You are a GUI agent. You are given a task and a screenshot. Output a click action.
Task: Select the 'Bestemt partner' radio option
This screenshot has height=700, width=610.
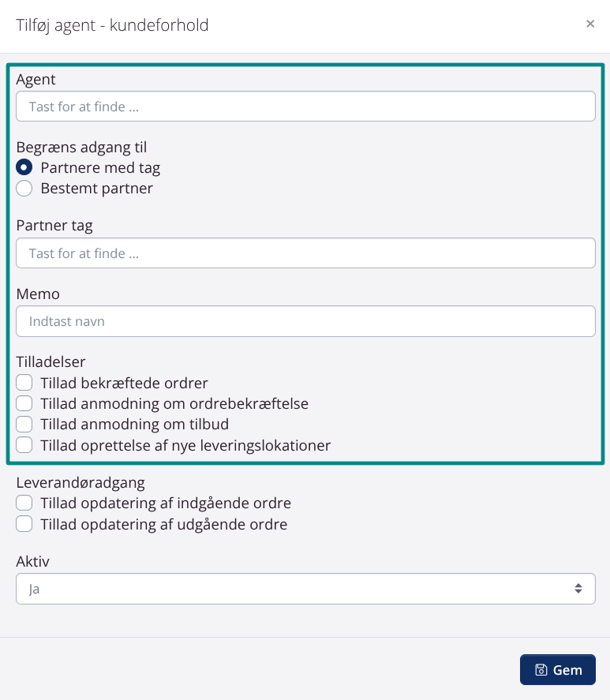pos(24,189)
